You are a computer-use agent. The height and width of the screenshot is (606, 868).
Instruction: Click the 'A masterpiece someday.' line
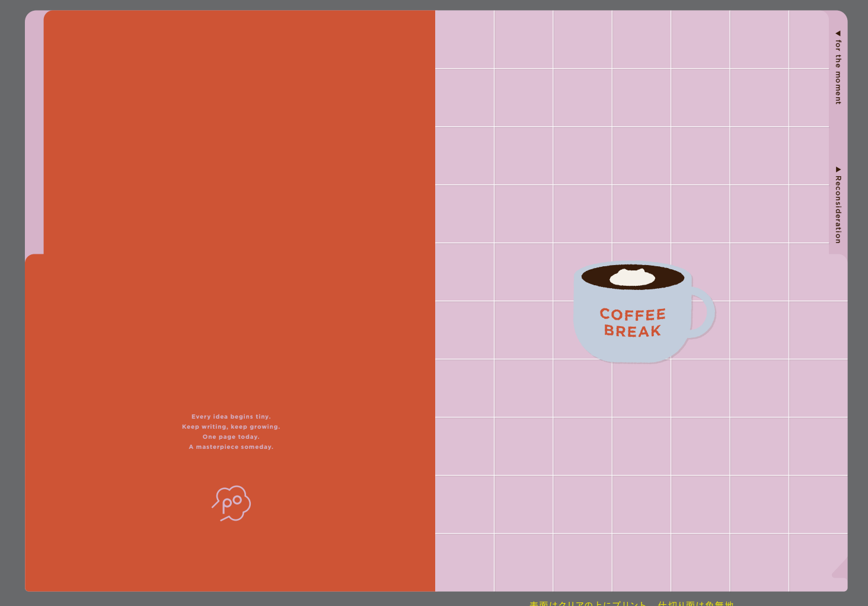(x=231, y=447)
